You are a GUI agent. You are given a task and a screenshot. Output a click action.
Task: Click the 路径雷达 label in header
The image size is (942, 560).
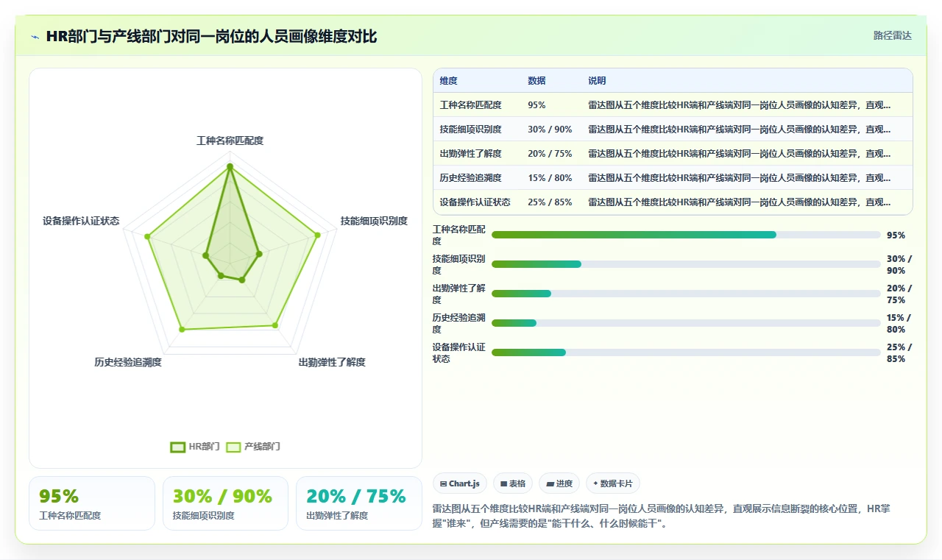point(892,35)
